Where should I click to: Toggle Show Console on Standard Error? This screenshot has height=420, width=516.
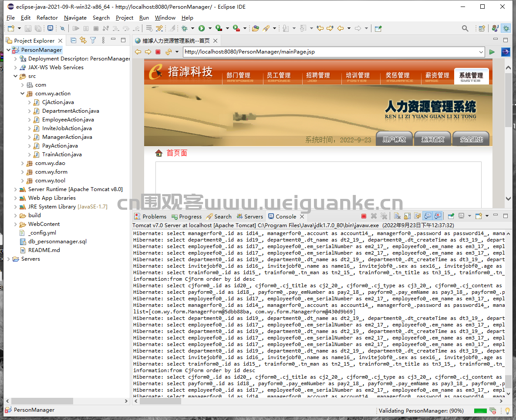(x=438, y=216)
